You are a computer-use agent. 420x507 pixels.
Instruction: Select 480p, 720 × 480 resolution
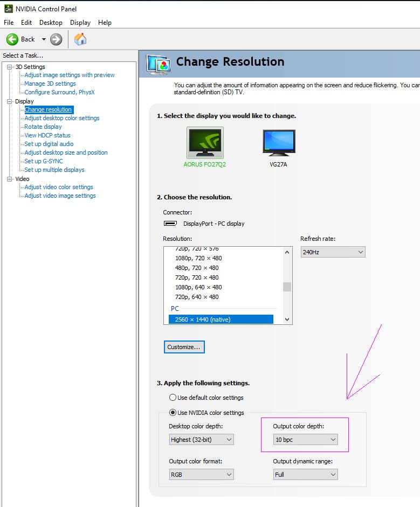[197, 268]
